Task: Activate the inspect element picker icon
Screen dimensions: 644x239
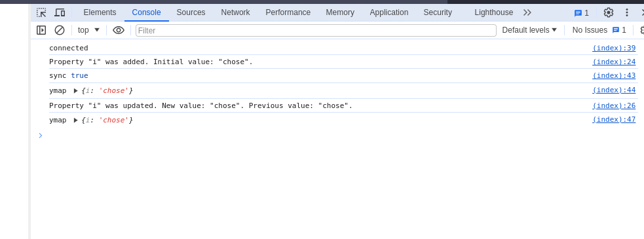Action: tap(41, 12)
